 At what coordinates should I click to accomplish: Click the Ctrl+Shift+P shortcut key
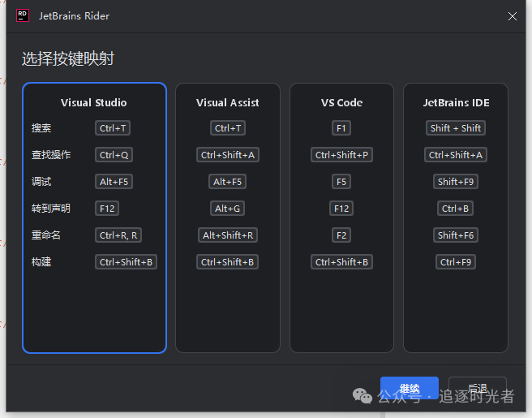(x=341, y=155)
